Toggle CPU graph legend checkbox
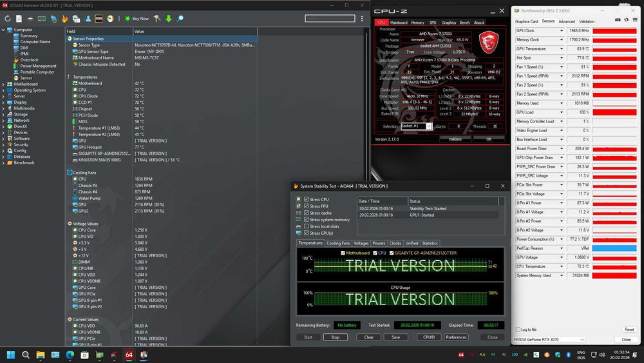The image size is (644, 363). 375,253
